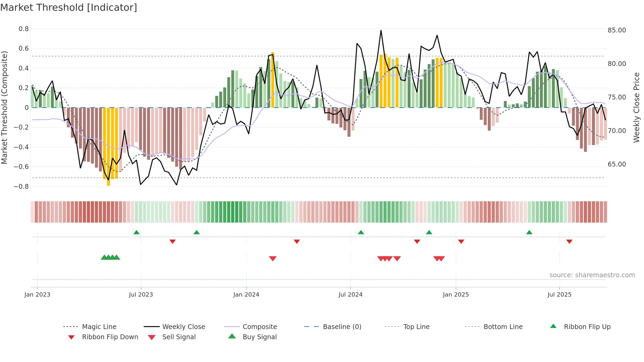
Task: Toggle the Bottom Line legend entry
Action: click(x=494, y=327)
